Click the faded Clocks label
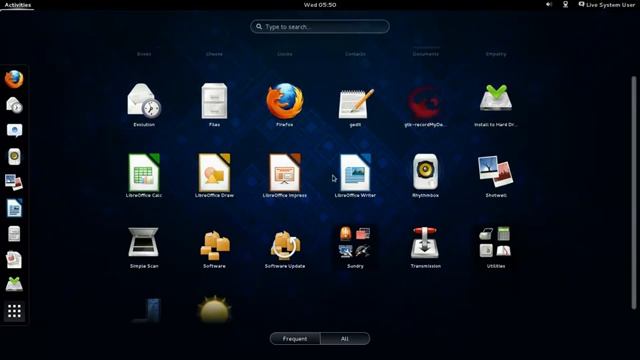Screen dimensions: 640x360 284,54
